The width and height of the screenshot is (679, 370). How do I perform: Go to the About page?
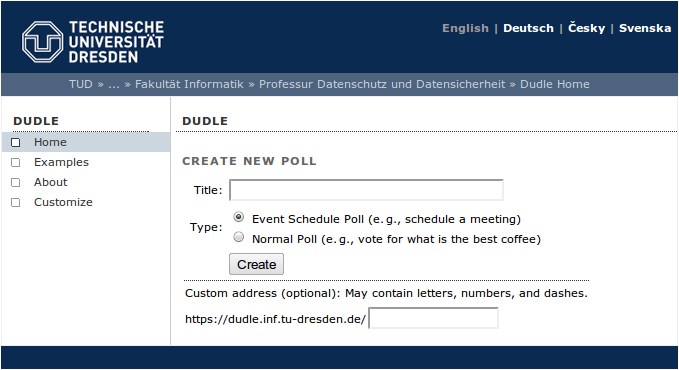(51, 182)
